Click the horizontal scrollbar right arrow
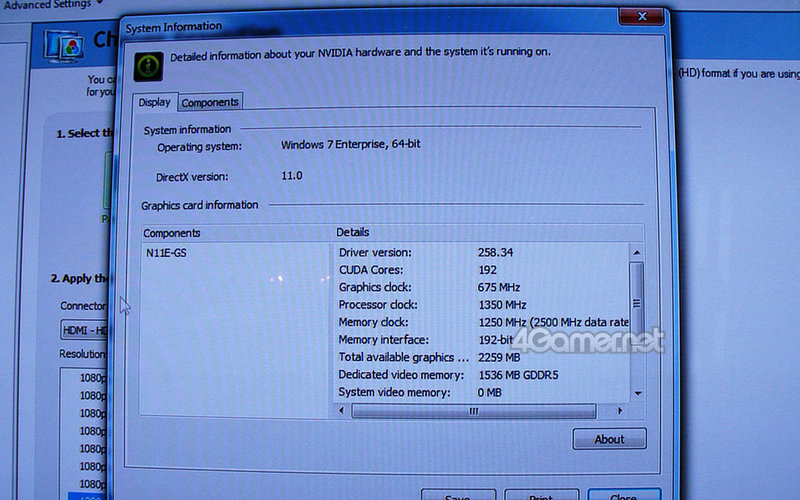This screenshot has height=500, width=800. coord(620,411)
